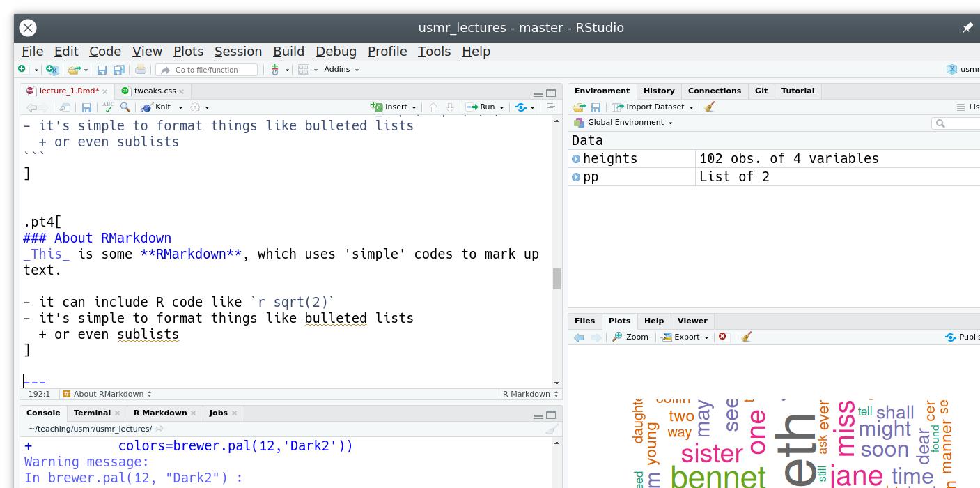Switch to the Git tab

[761, 91]
